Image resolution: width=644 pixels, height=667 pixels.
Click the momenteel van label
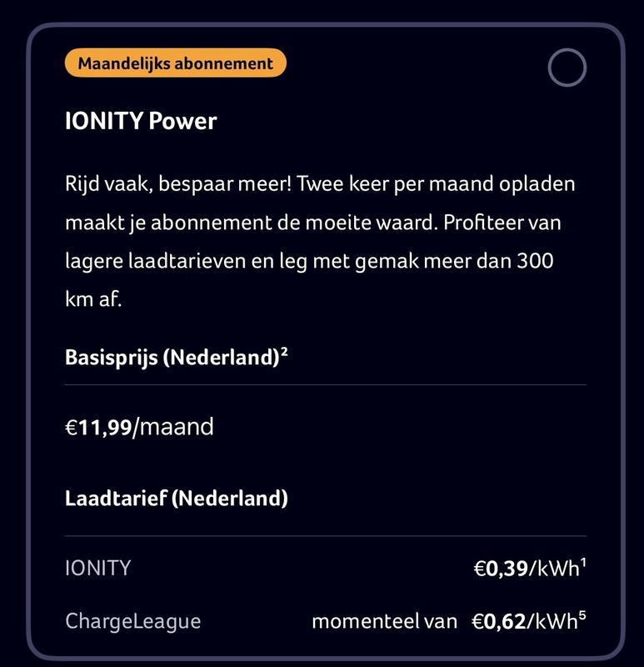(383, 620)
